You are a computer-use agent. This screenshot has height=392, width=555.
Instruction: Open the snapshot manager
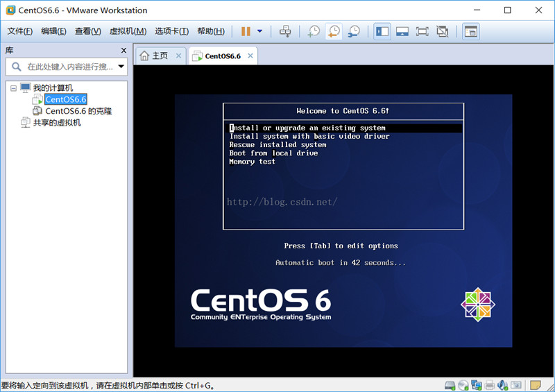[x=353, y=31]
